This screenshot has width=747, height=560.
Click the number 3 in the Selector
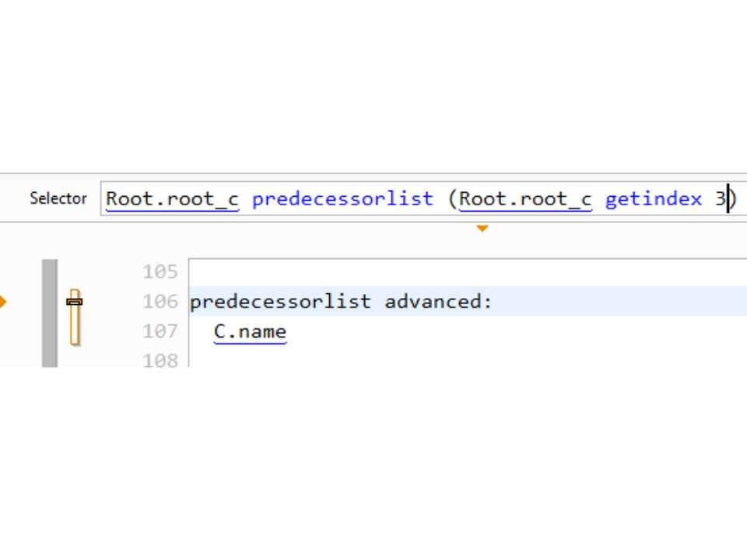click(x=721, y=199)
